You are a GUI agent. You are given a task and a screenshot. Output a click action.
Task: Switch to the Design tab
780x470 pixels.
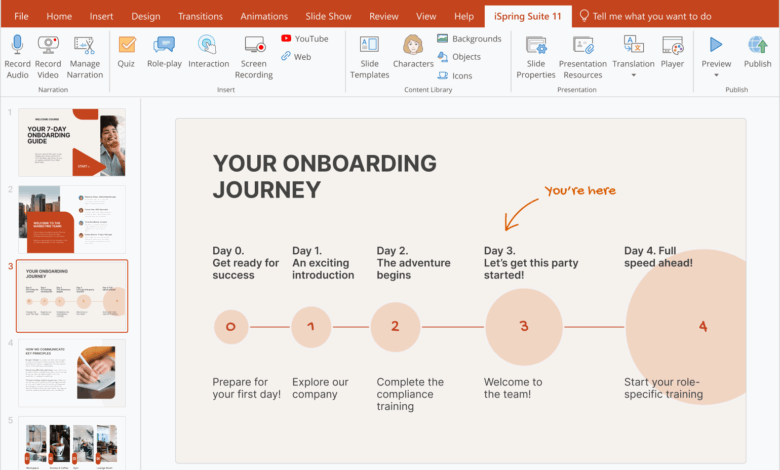pyautogui.click(x=146, y=16)
